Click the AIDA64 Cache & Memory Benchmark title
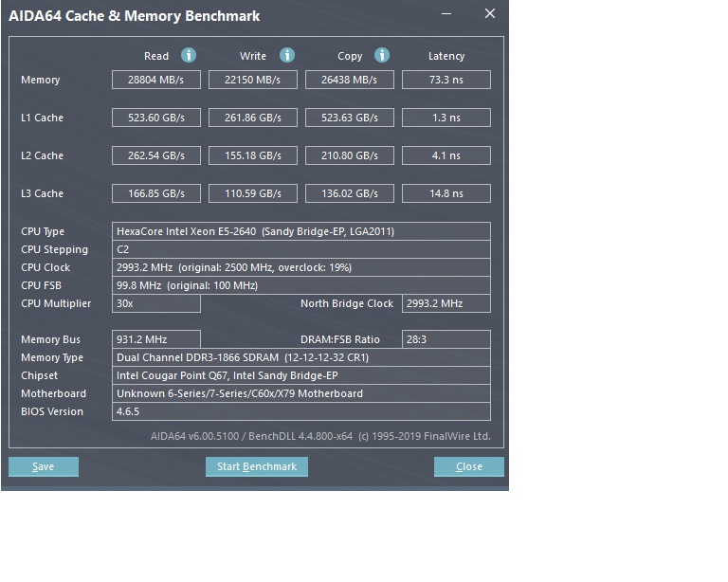The width and height of the screenshot is (728, 582). pos(135,16)
